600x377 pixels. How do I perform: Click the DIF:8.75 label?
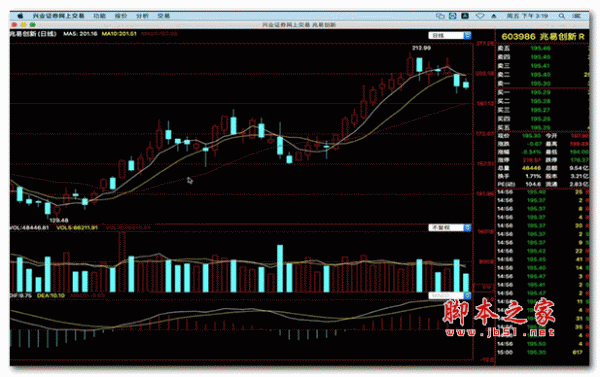coord(21,295)
